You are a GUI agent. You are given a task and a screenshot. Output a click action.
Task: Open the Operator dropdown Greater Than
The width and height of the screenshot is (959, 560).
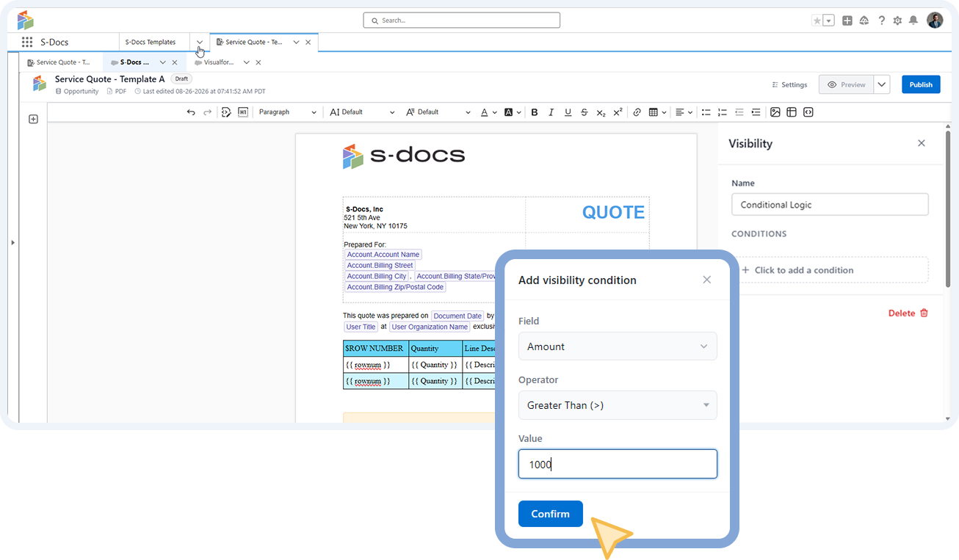618,405
